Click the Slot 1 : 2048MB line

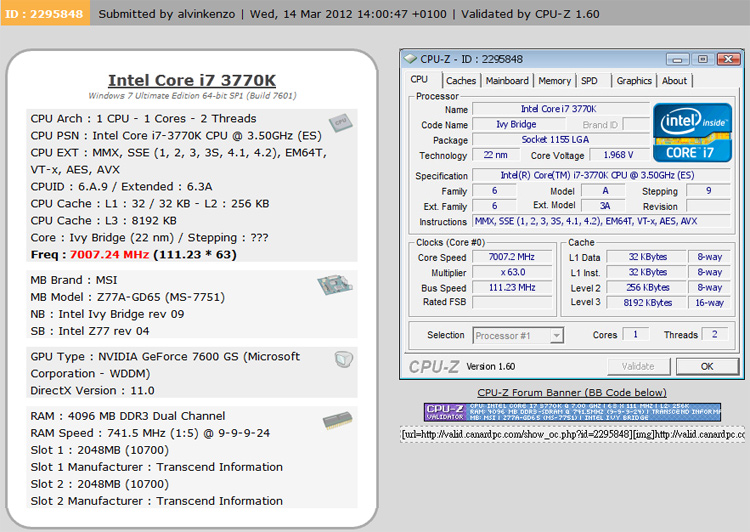99,450
